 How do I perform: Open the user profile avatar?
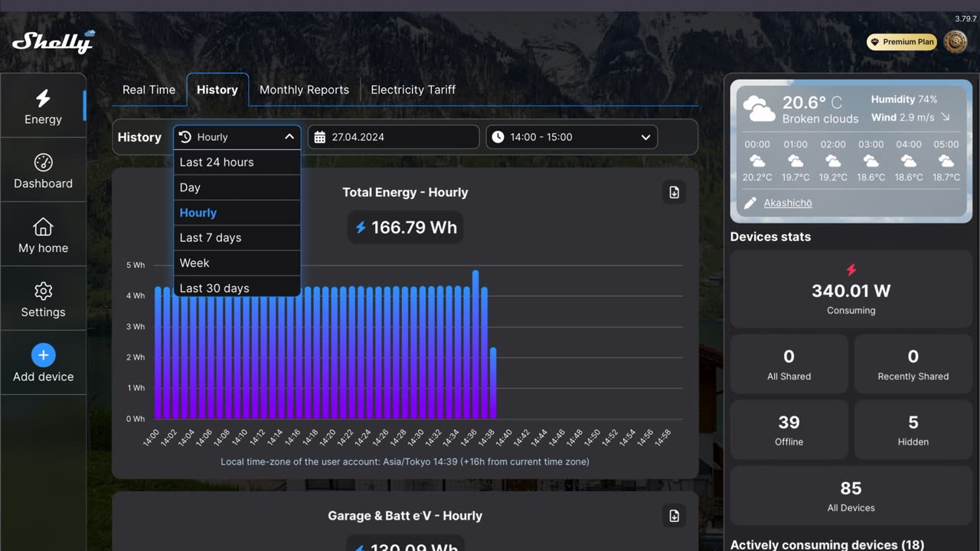click(x=955, y=42)
